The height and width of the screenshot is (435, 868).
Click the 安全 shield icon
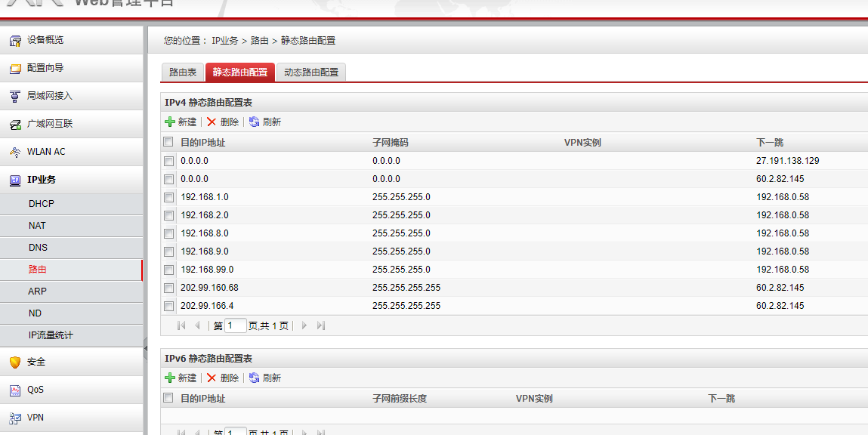15,362
